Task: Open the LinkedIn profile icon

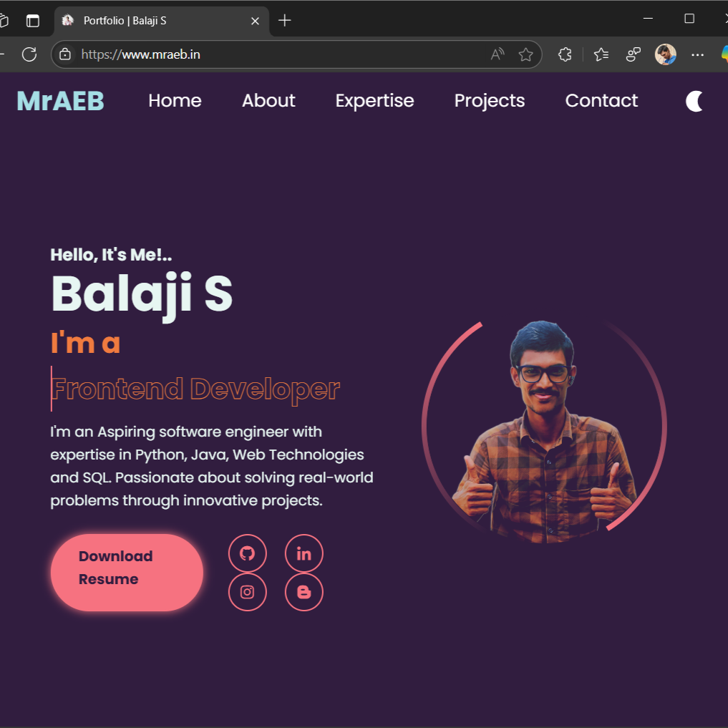Action: [304, 553]
